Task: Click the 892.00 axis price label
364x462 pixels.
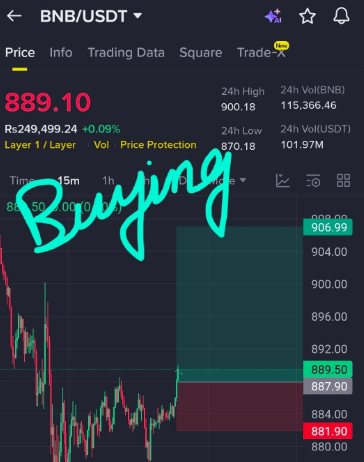Action: [x=329, y=349]
